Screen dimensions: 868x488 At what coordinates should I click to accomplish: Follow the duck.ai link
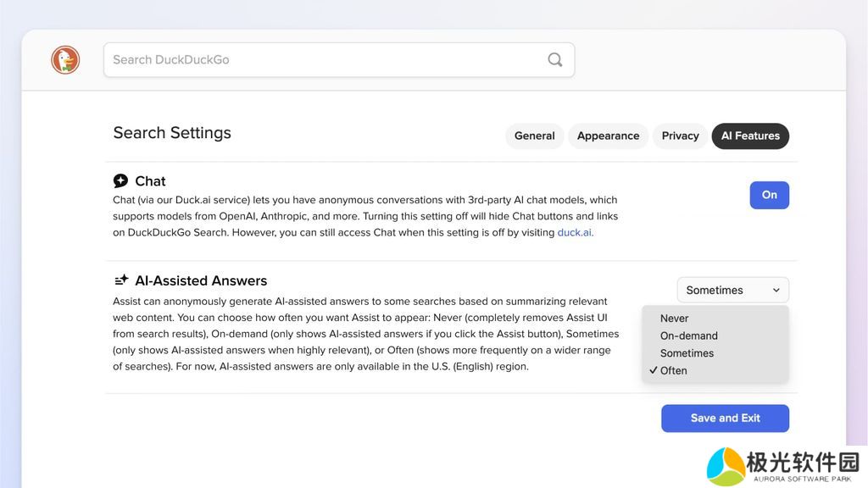[x=575, y=232]
